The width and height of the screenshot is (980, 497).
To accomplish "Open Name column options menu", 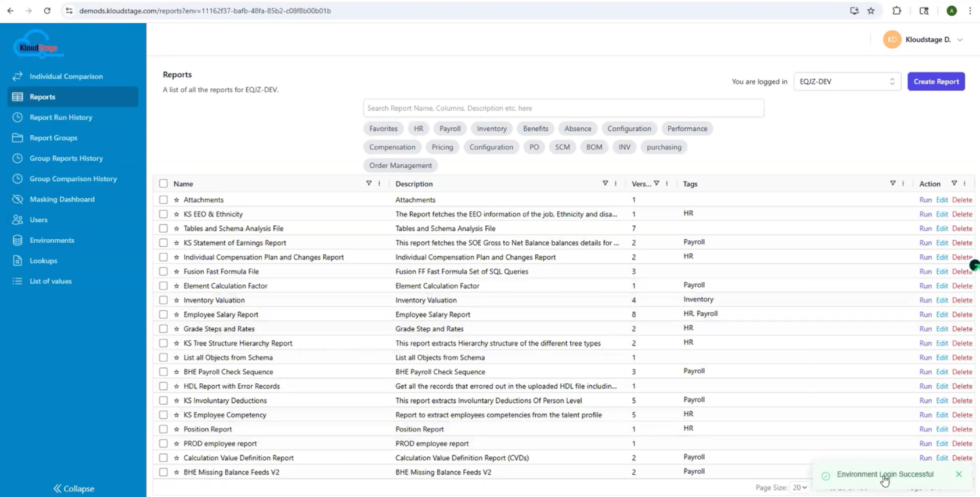I will point(379,183).
